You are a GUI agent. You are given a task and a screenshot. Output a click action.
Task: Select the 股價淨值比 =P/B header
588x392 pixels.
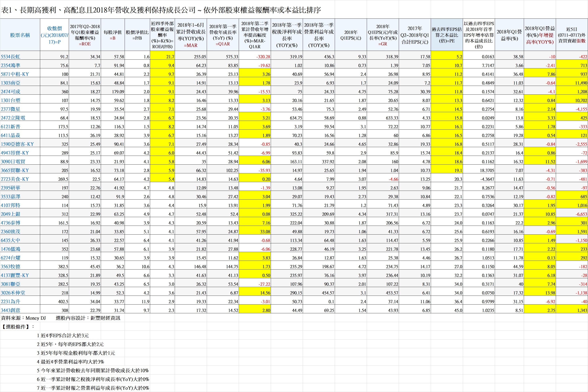137,35
